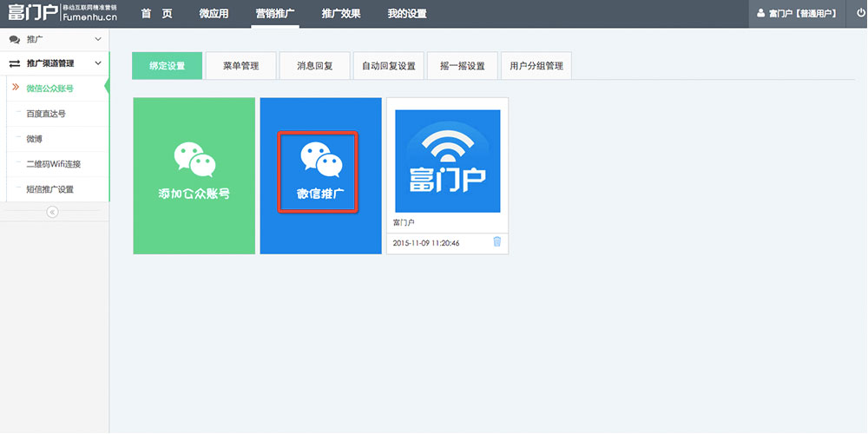Switch to the 菜单管理 tab
Image resolution: width=868 pixels, height=434 pixels.
point(240,66)
